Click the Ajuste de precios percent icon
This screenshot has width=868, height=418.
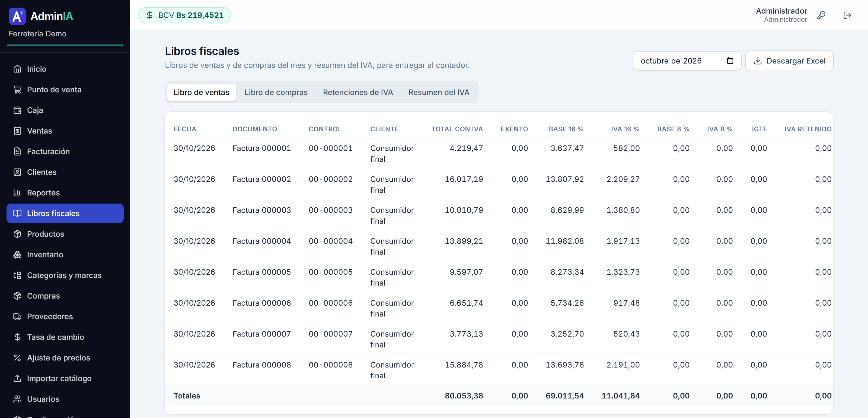17,358
